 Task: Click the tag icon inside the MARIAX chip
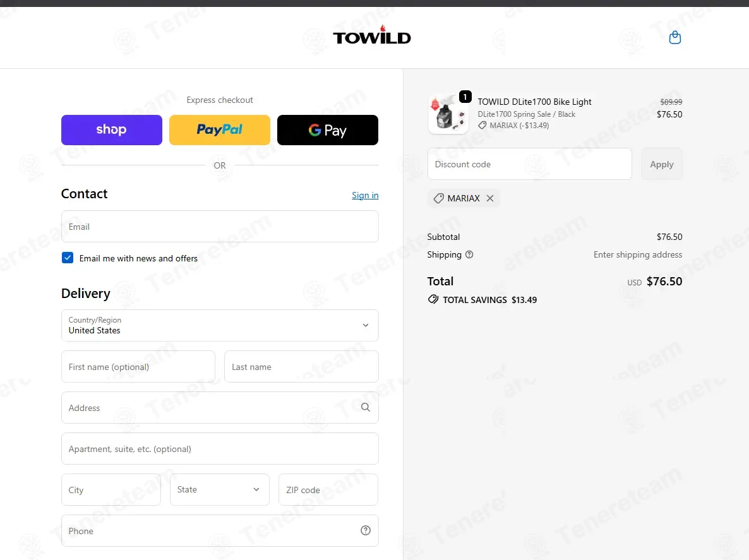pos(438,198)
